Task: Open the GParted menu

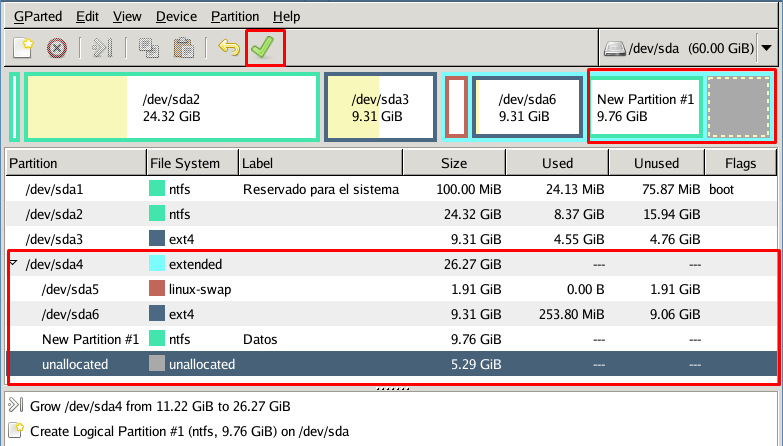Action: pos(35,17)
